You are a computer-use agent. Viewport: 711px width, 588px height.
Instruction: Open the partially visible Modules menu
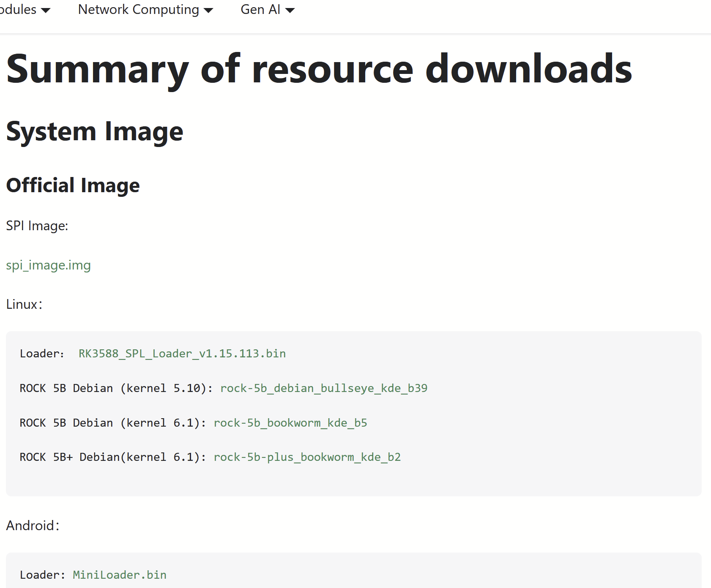tap(25, 10)
